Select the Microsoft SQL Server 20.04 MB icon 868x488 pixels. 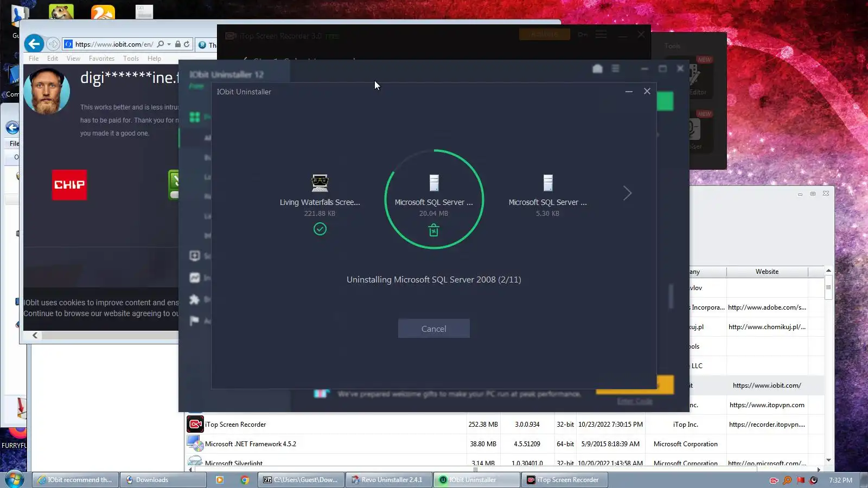[x=434, y=183]
